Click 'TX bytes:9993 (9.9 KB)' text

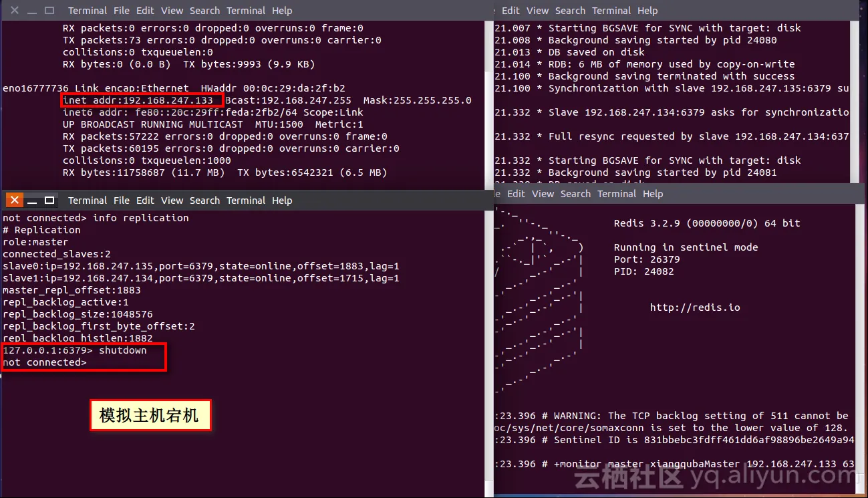click(249, 64)
